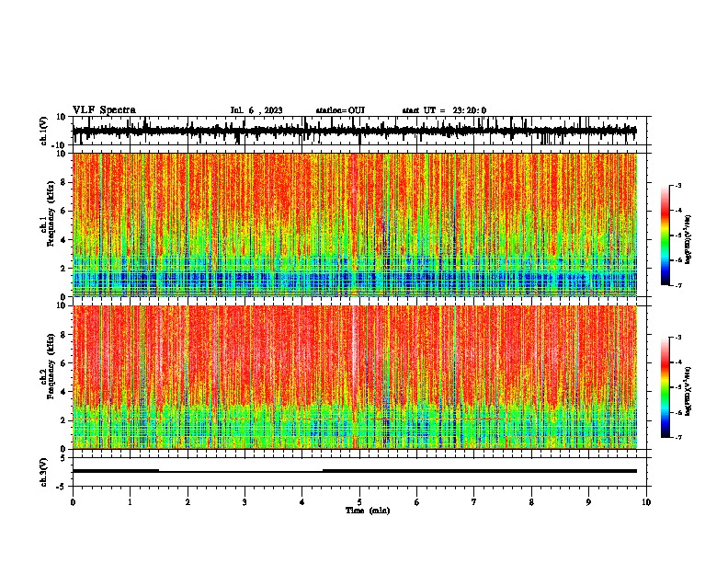Click the ch.2 "Frequency (kHz)" axis label
The height and width of the screenshot is (563, 728).
tap(51, 366)
